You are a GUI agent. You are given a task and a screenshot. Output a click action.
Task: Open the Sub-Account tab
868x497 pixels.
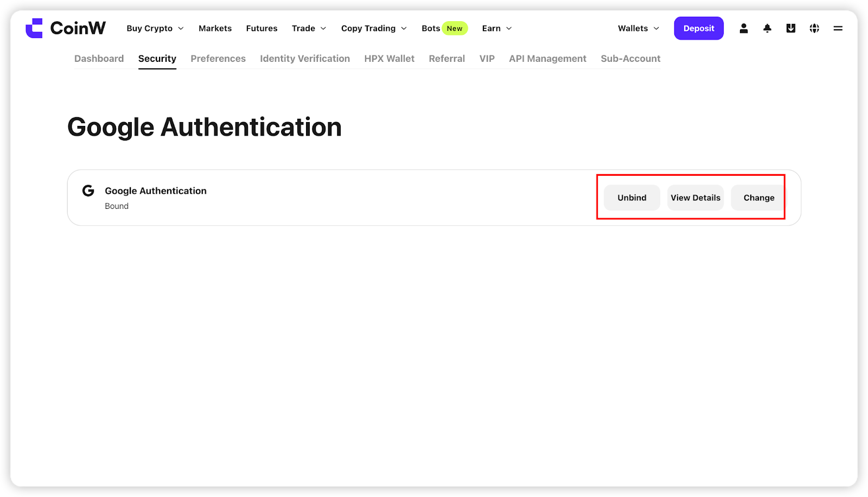coord(630,59)
